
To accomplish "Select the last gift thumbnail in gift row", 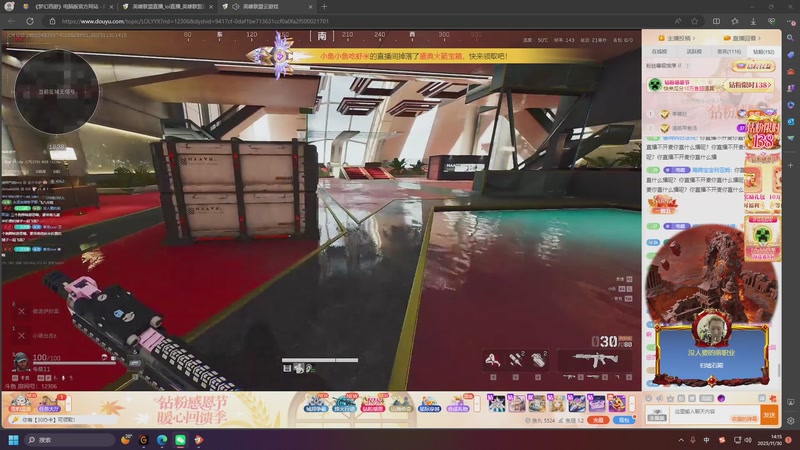I will pyautogui.click(x=617, y=403).
